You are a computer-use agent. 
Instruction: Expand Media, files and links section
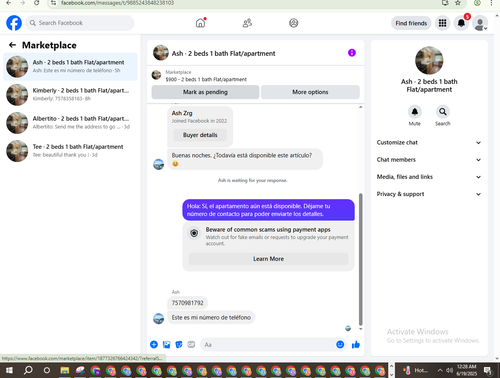click(429, 177)
